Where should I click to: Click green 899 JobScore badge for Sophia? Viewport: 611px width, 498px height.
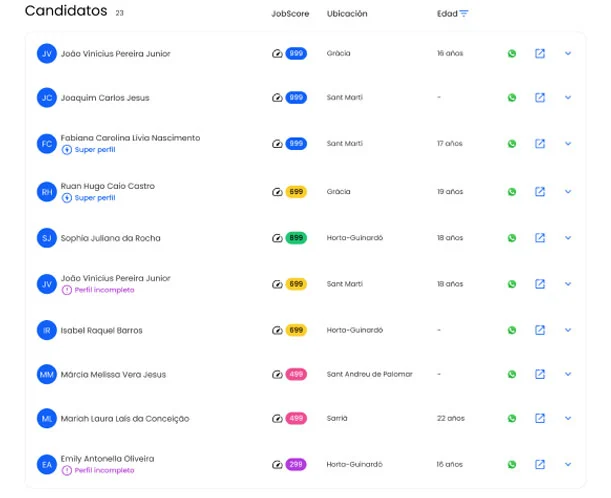pyautogui.click(x=296, y=238)
